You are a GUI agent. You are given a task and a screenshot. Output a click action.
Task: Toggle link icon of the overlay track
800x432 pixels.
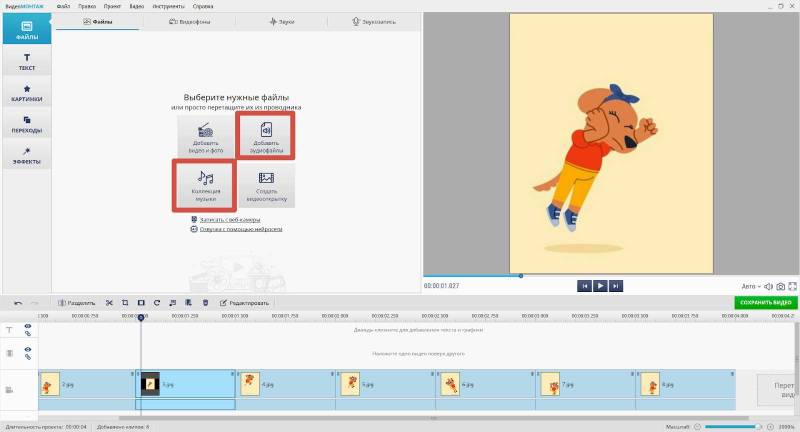click(28, 357)
